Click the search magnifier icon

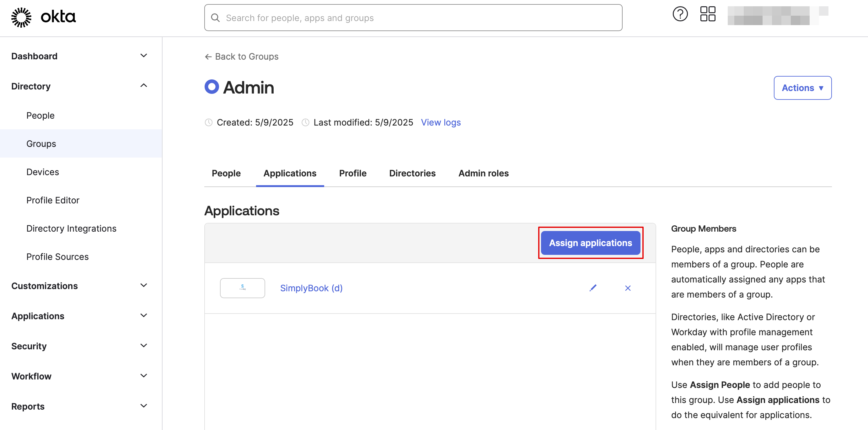[x=215, y=18]
